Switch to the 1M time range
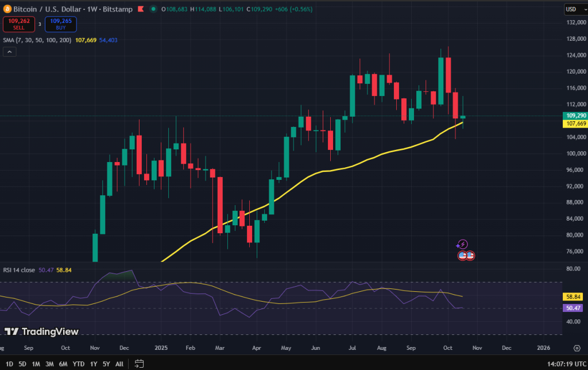The image size is (588, 370). point(36,364)
